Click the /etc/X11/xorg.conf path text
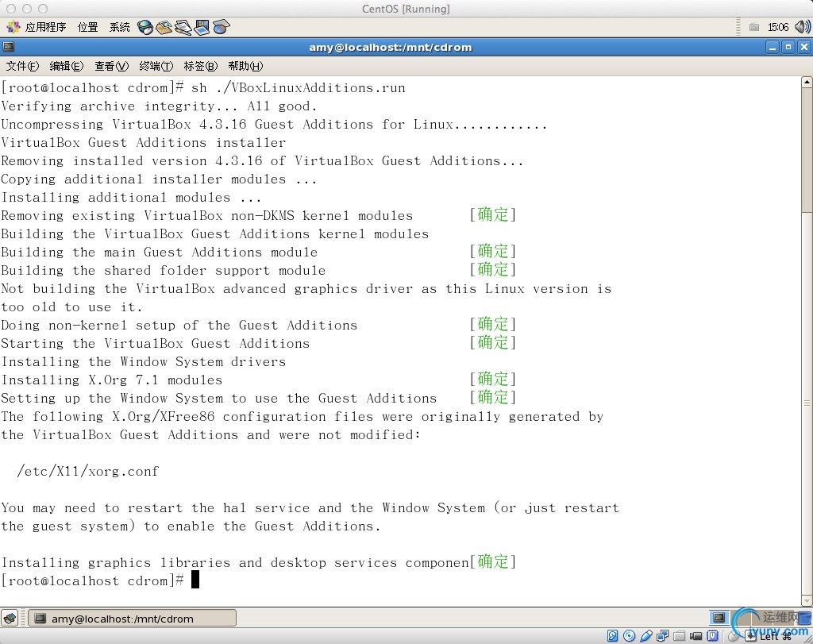The image size is (813, 644). click(x=87, y=471)
